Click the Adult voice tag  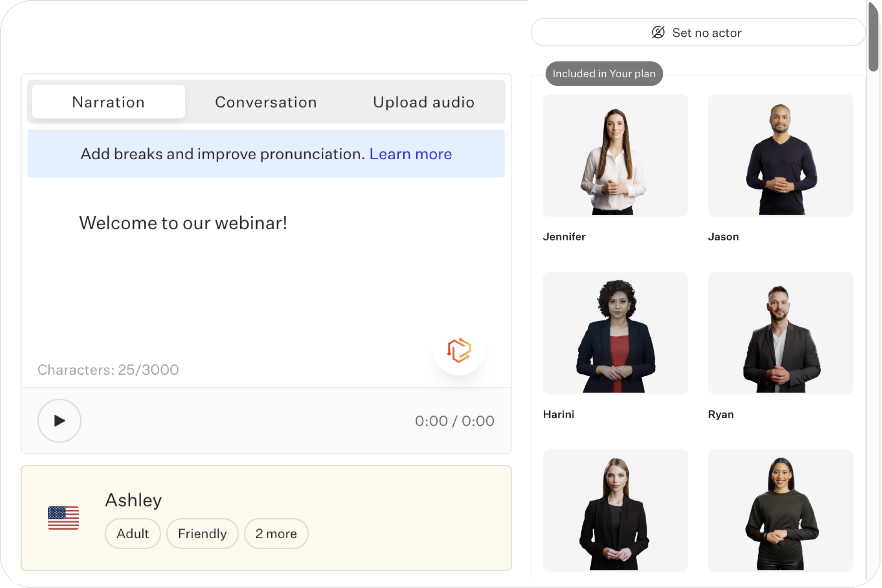(x=133, y=533)
